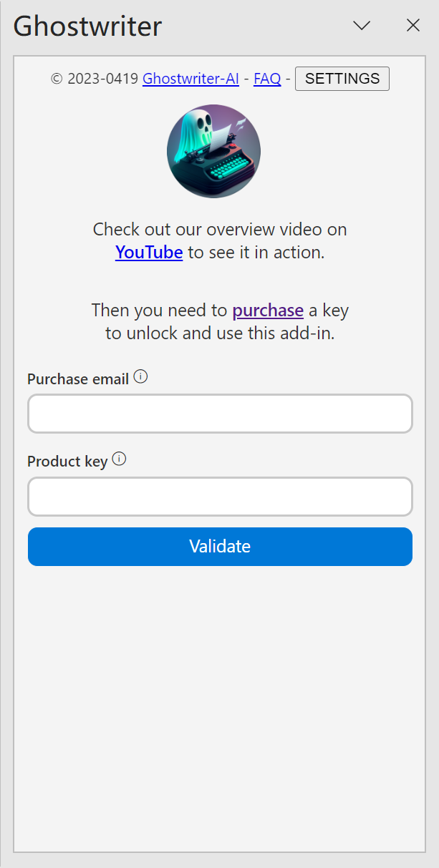The image size is (439, 868).
Task: Click the purchase key link
Action: 268,311
